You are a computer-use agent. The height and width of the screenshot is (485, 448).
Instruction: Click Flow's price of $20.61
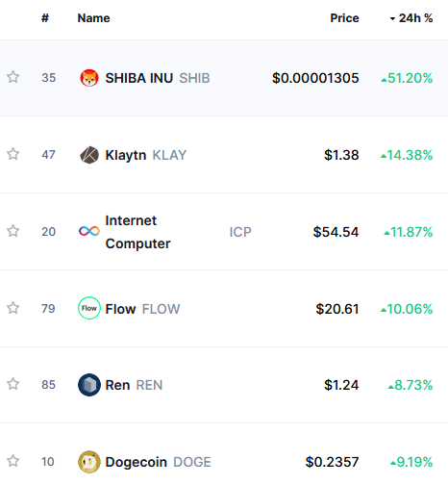pyautogui.click(x=337, y=309)
